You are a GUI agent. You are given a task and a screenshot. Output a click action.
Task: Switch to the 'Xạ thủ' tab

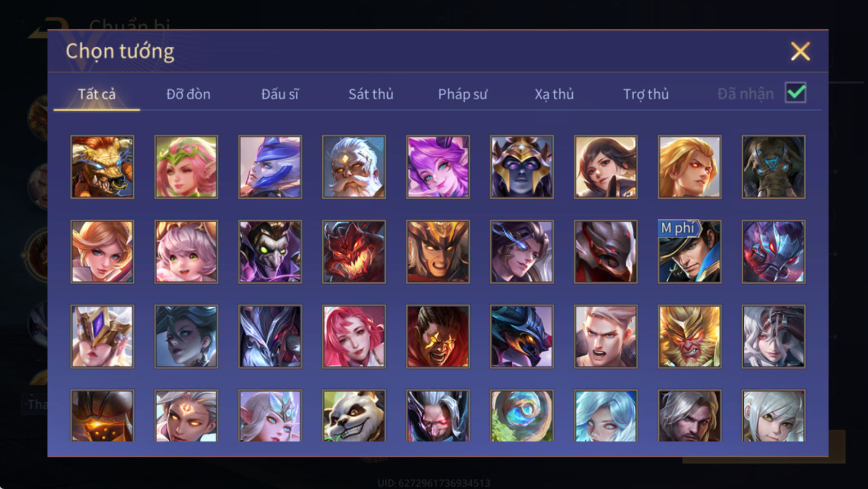click(554, 94)
